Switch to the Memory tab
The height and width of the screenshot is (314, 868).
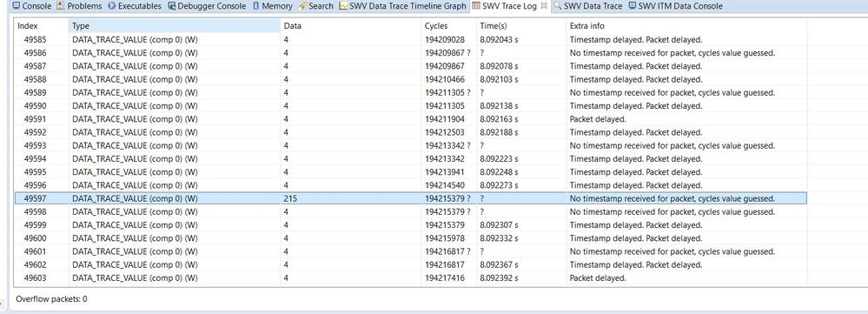coord(272,6)
